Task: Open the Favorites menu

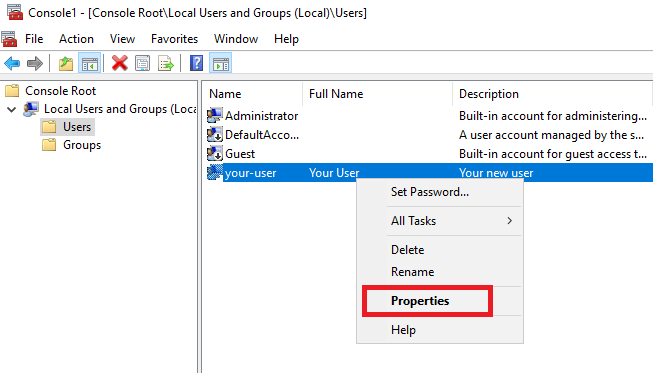Action: 174,39
